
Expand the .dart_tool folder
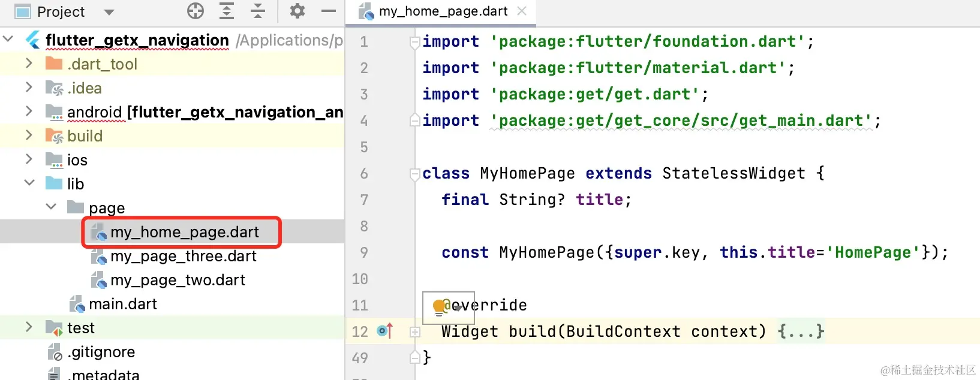pos(28,63)
